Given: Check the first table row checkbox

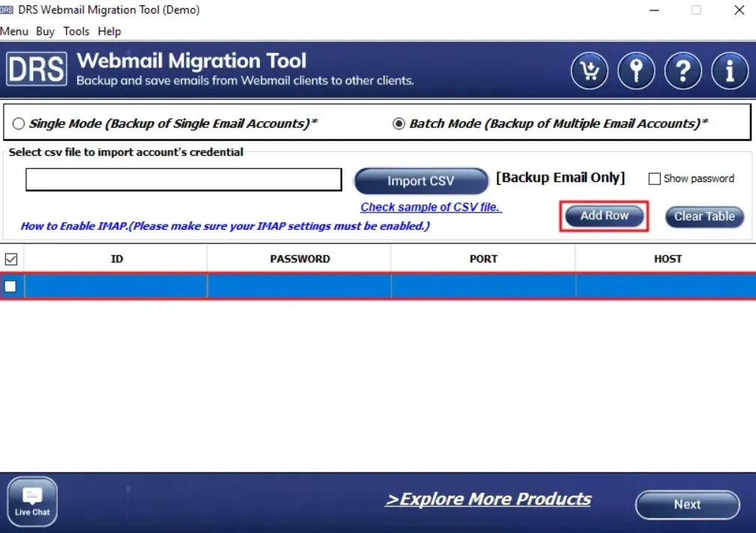Looking at the screenshot, I should click(x=10, y=286).
